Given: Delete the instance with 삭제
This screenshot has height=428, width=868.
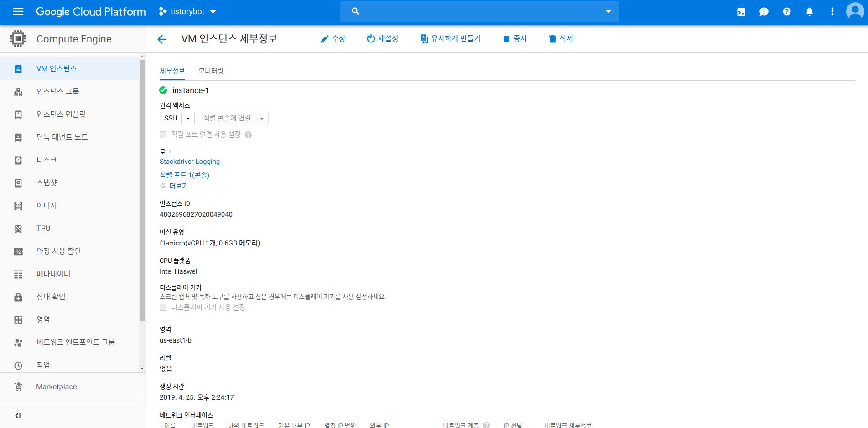Looking at the screenshot, I should pyautogui.click(x=561, y=39).
